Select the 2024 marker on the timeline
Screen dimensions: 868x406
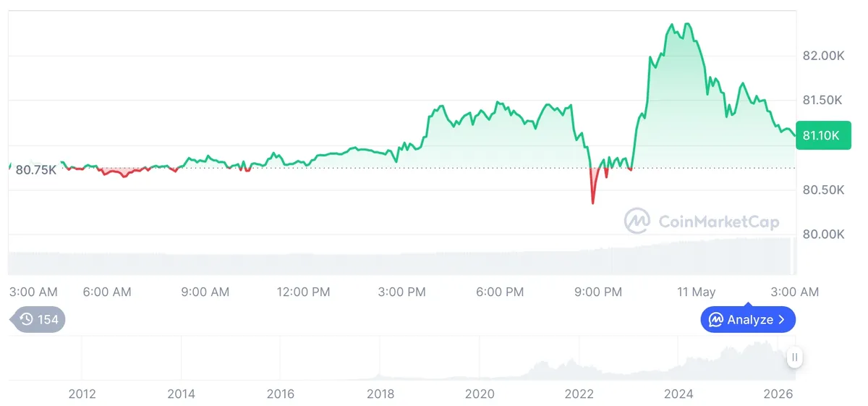(678, 394)
